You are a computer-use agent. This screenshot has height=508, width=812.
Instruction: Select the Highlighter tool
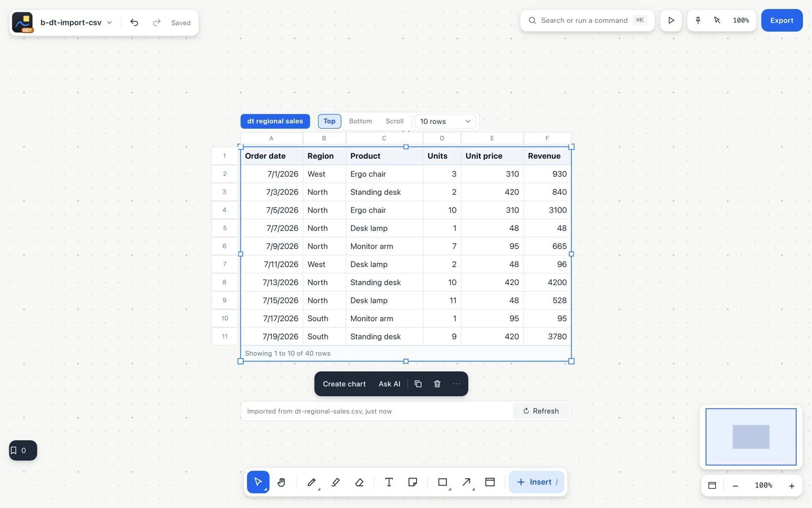click(x=335, y=482)
